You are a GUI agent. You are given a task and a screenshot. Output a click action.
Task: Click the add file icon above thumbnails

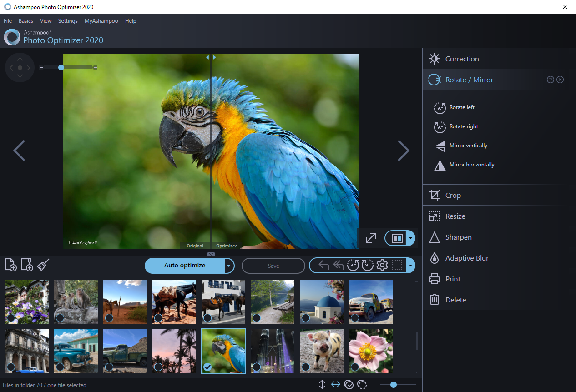pos(10,265)
